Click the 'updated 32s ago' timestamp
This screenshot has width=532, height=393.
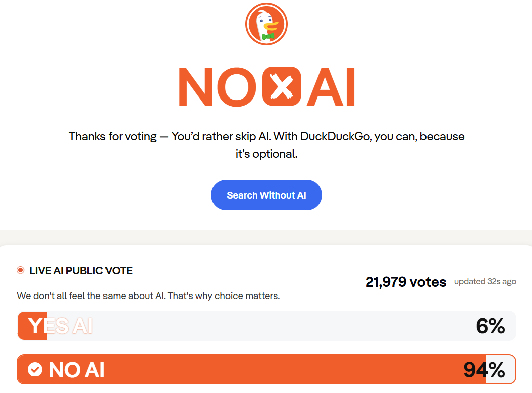tap(485, 282)
